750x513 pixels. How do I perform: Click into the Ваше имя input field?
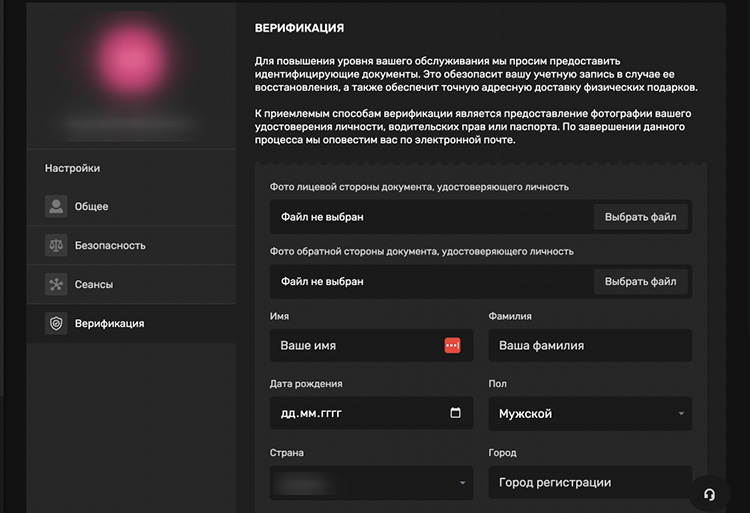[x=371, y=345]
